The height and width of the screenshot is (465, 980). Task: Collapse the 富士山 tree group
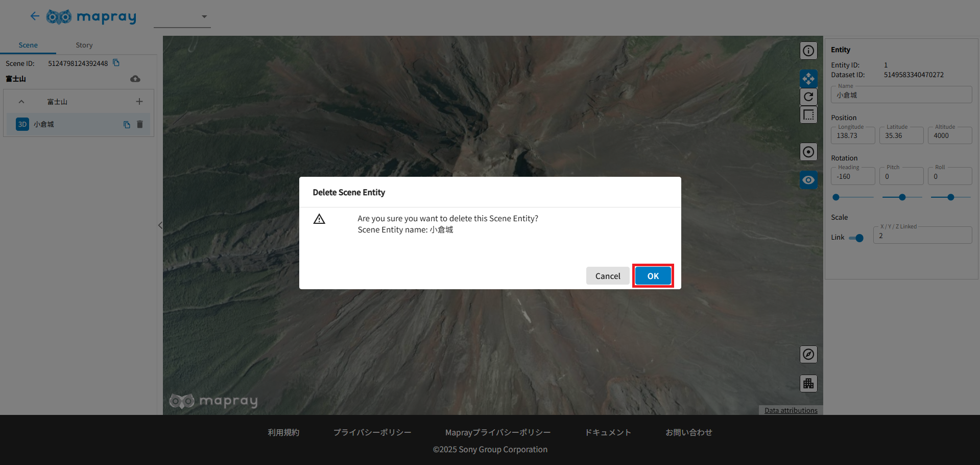(x=21, y=102)
